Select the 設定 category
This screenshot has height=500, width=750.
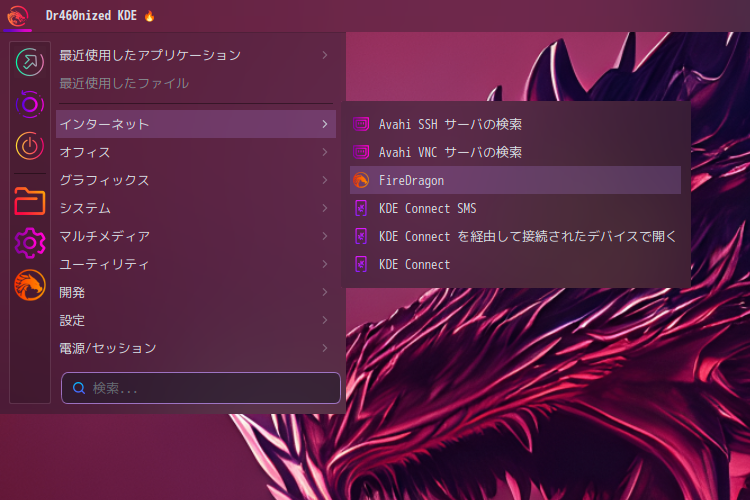(196, 320)
